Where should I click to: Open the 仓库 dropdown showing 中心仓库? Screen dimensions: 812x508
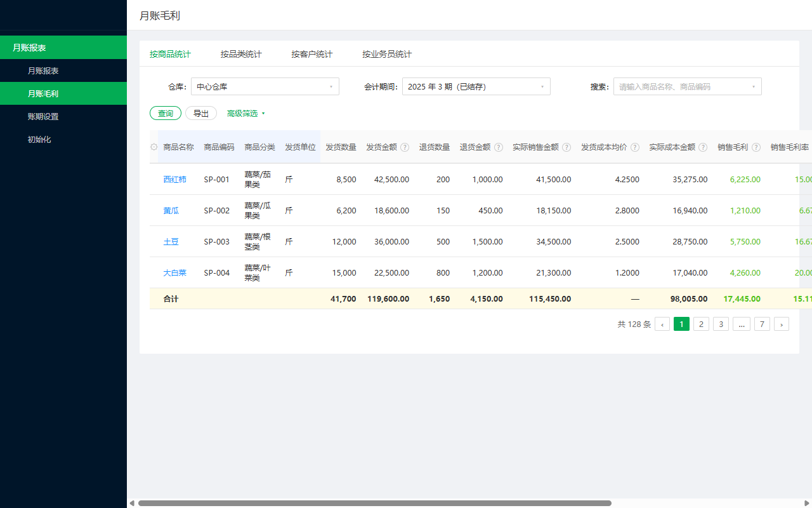[x=265, y=86]
